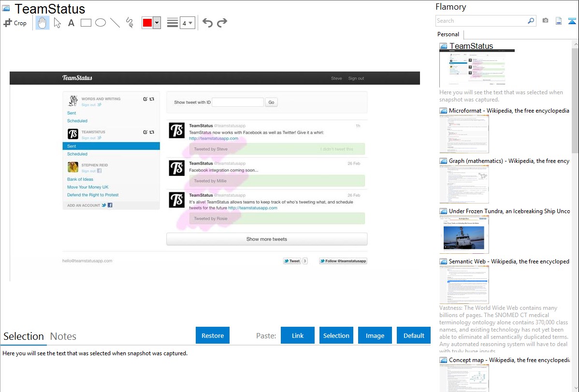This screenshot has height=392, width=579.
Task: Click the hello@teamstatusapp.com email link
Action: 87,261
